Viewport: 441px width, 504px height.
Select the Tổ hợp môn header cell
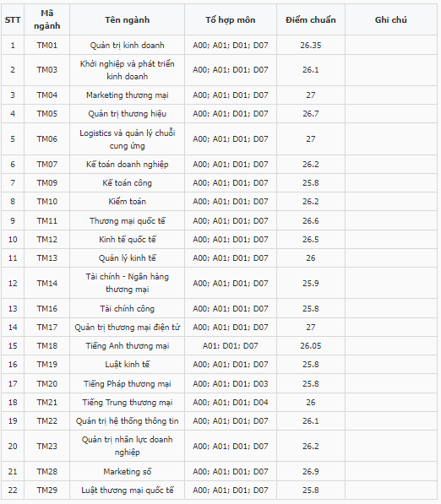pos(231,20)
